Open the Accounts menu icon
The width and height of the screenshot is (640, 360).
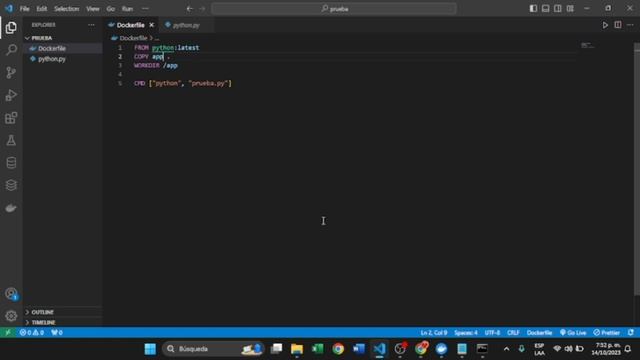11,293
